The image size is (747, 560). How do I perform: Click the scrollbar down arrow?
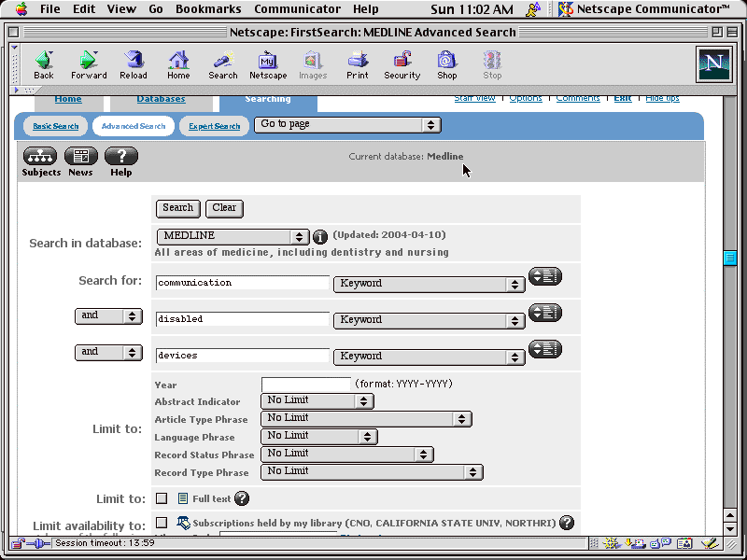coord(730,528)
